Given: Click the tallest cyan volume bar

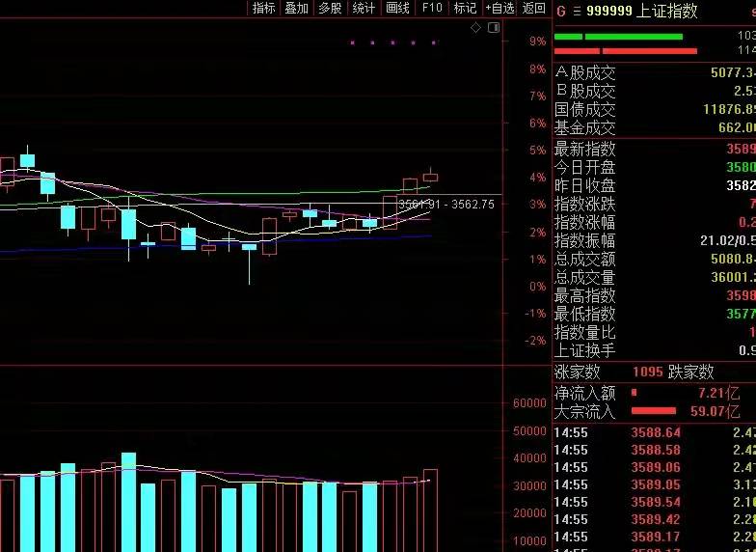Looking at the screenshot, I should pos(129,502).
